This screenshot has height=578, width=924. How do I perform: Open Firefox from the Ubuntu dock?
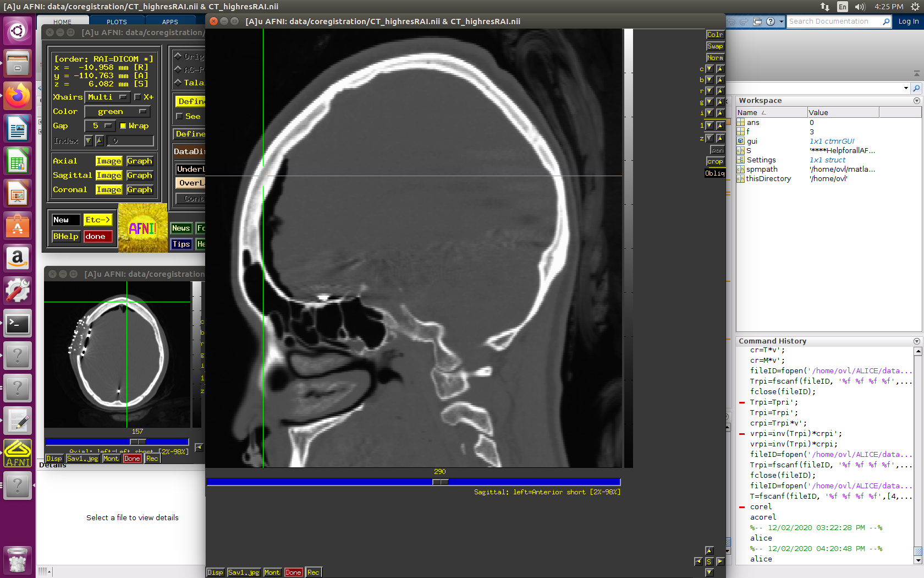point(18,96)
